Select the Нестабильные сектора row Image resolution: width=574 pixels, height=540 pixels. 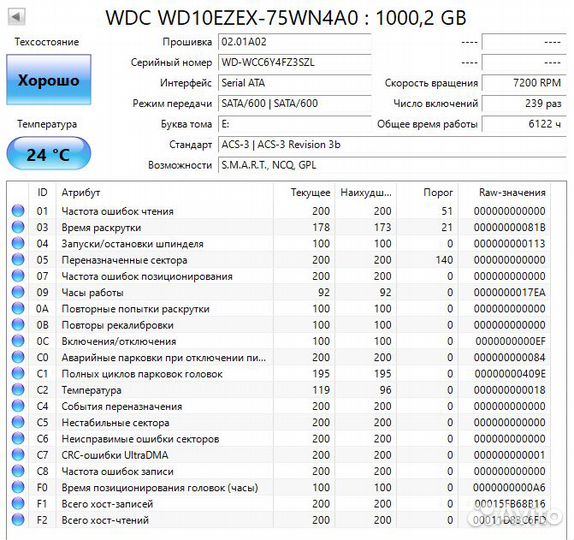[279, 422]
